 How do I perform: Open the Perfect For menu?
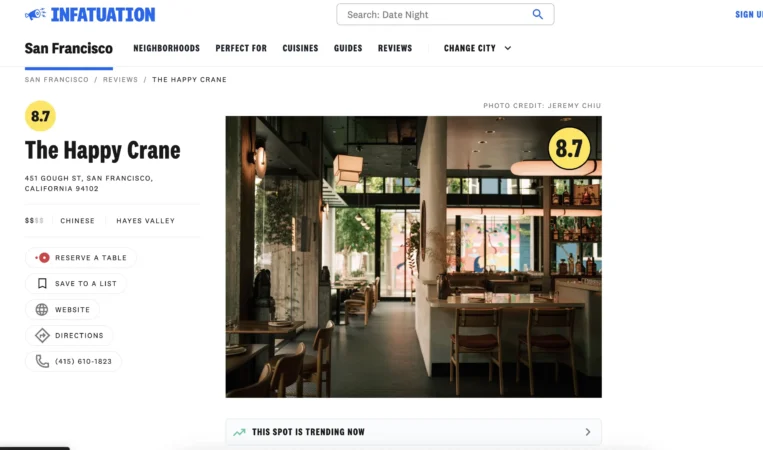click(241, 48)
